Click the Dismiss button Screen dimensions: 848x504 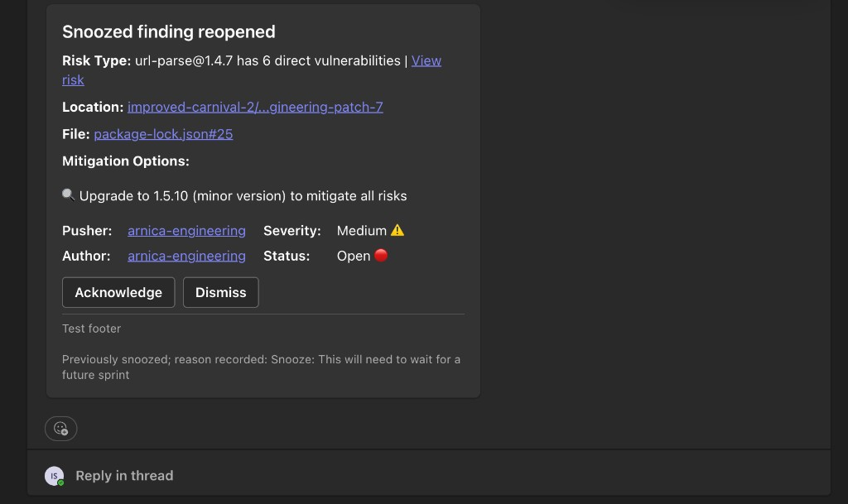click(x=220, y=292)
